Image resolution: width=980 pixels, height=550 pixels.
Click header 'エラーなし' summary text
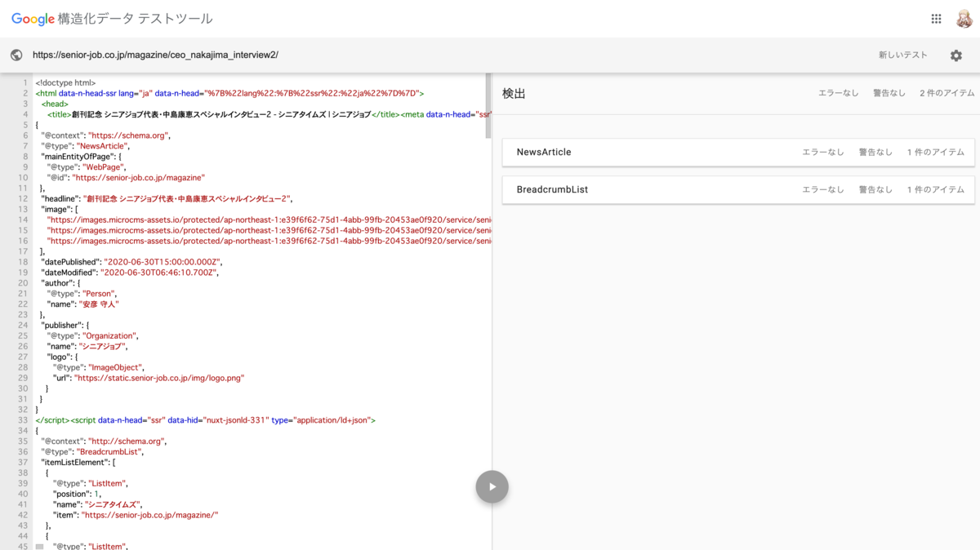(839, 93)
